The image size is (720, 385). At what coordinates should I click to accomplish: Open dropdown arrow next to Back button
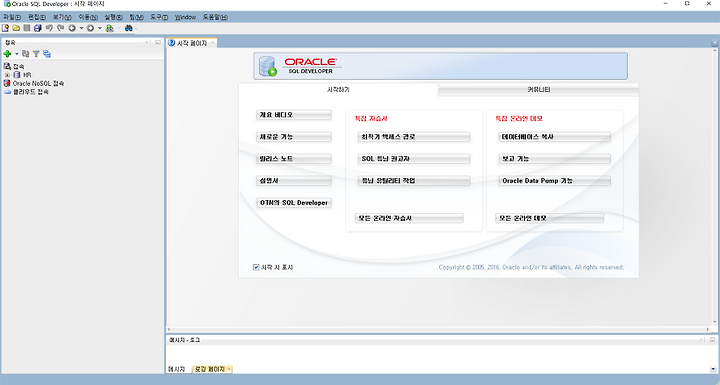pos(81,28)
